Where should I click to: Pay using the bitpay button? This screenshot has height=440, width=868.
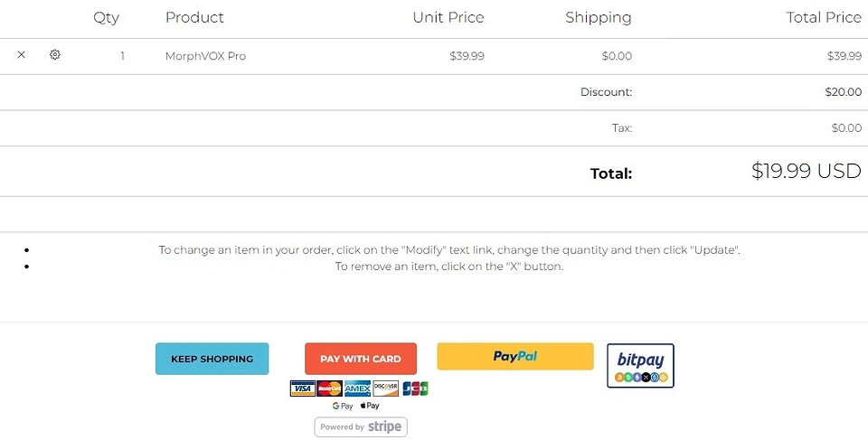[x=640, y=365]
